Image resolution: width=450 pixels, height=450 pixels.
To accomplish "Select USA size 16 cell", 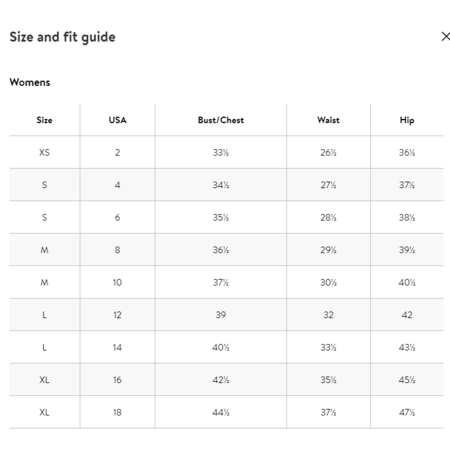I will point(117,380).
